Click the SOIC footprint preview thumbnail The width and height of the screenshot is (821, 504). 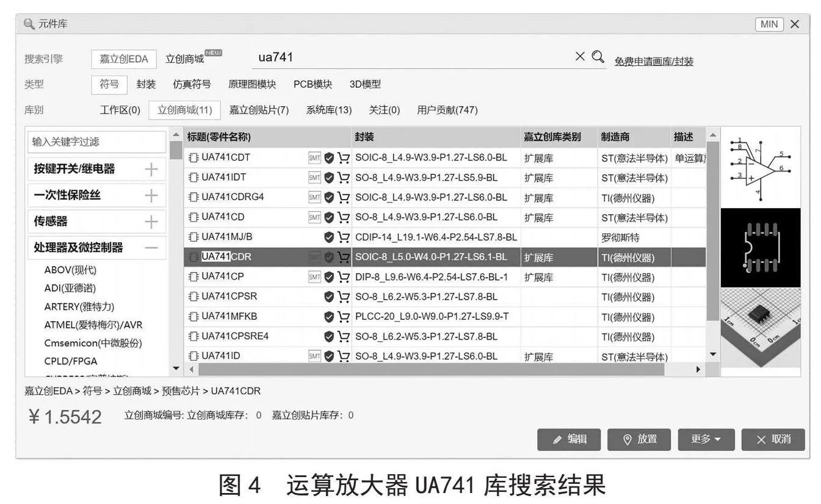point(761,248)
